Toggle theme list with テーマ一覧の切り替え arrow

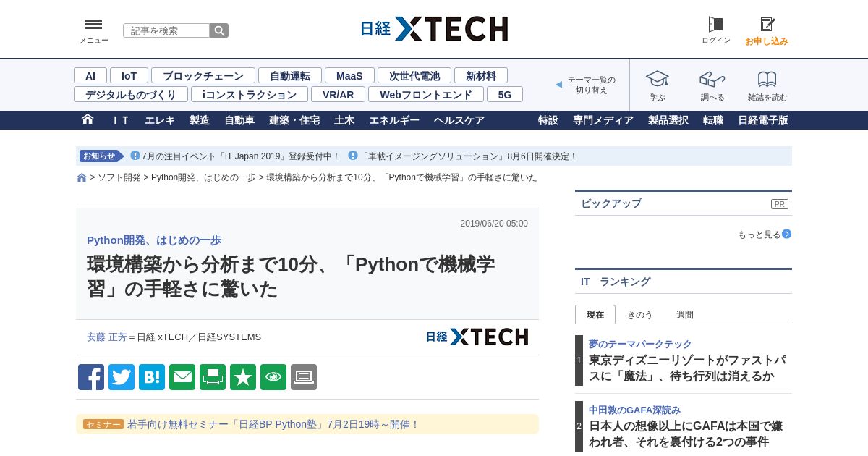click(x=558, y=85)
